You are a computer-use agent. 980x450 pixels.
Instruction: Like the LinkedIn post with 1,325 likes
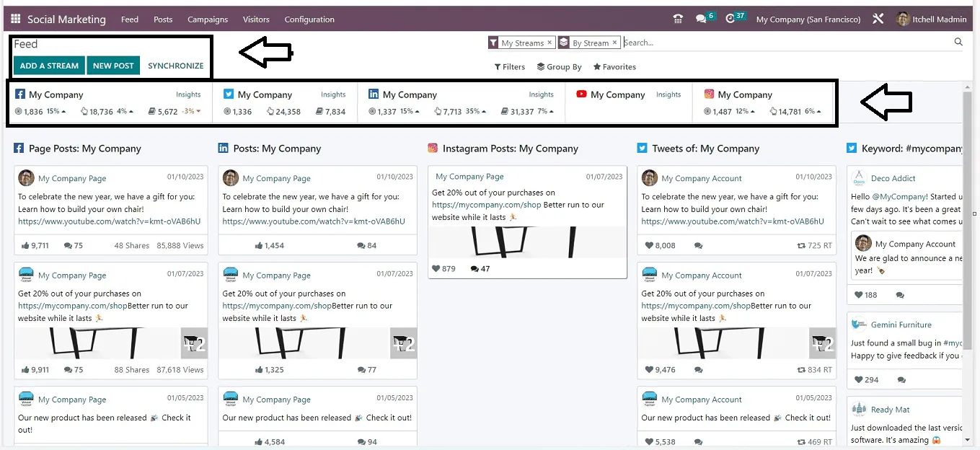(269, 369)
